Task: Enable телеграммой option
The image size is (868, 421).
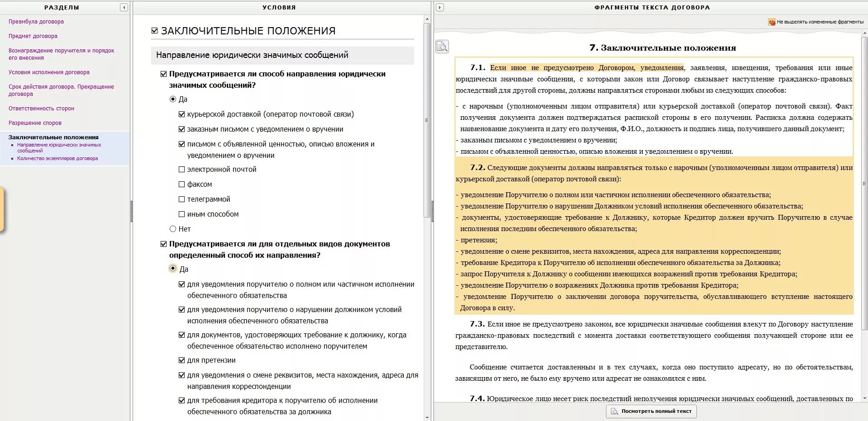Action: [181, 199]
